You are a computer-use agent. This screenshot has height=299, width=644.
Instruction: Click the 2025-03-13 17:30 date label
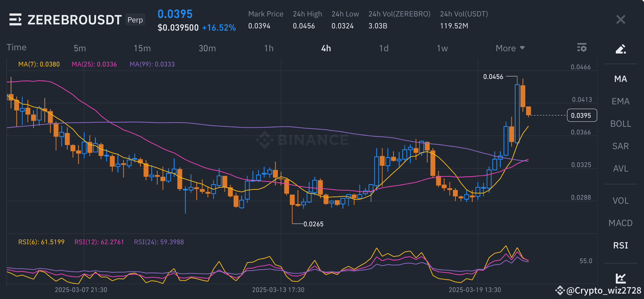(278, 290)
